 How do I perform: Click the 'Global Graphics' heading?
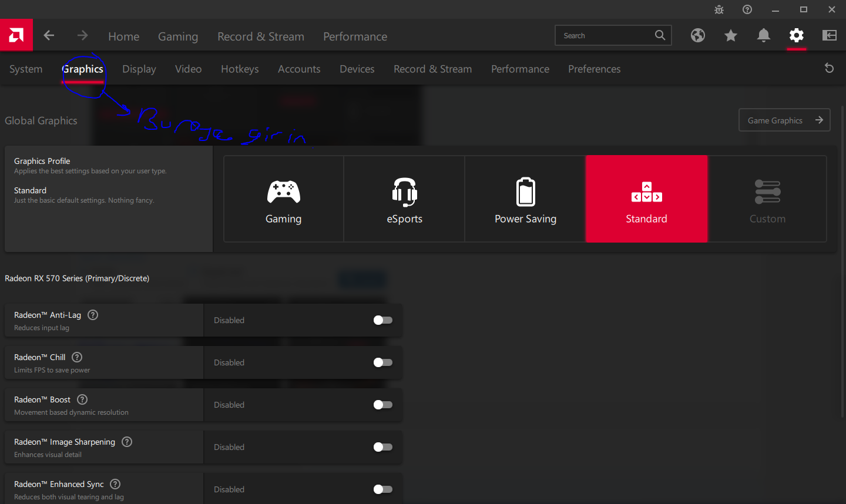click(41, 120)
